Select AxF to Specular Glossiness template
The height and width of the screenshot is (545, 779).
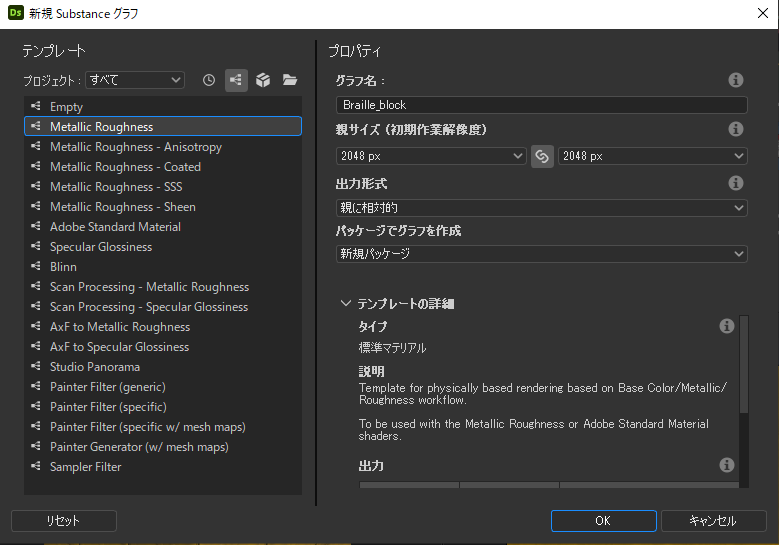point(163,347)
